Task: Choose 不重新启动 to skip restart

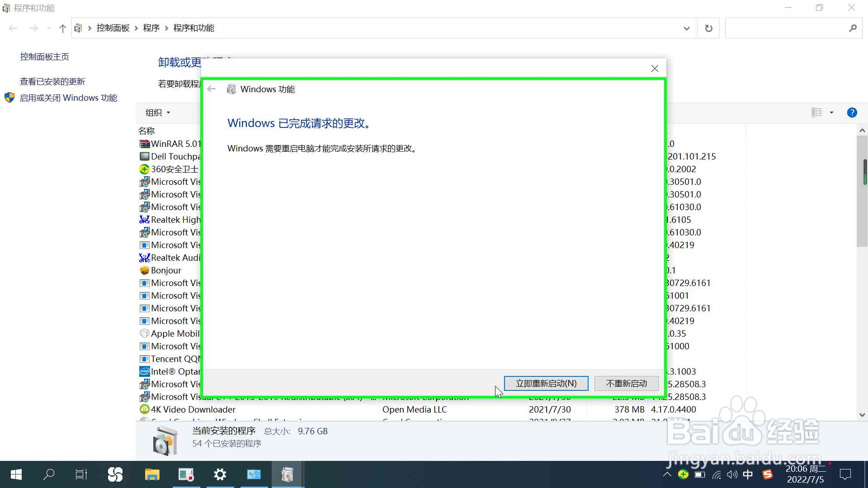Action: click(626, 383)
